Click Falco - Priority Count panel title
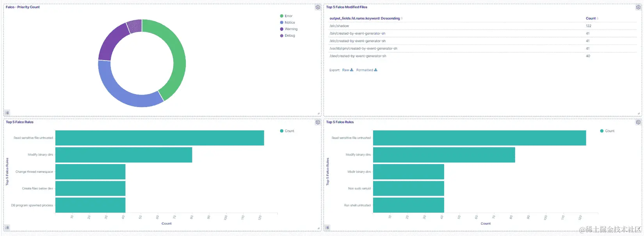 pyautogui.click(x=23, y=7)
